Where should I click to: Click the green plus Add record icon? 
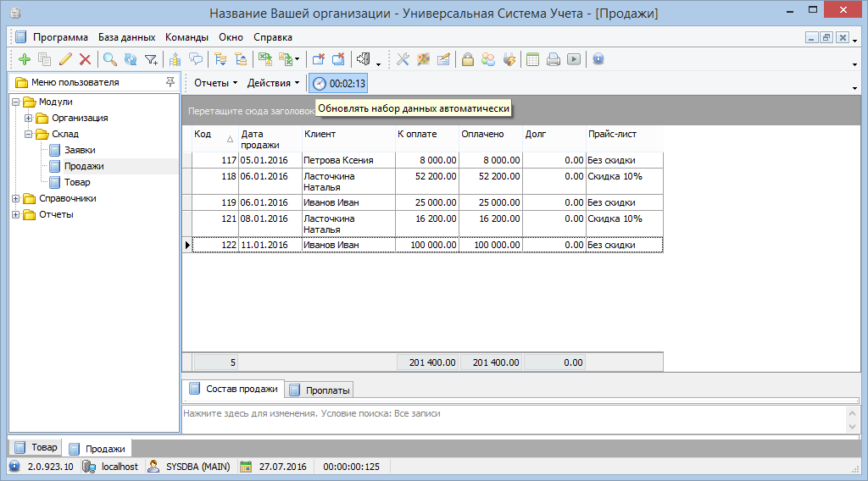tap(24, 59)
